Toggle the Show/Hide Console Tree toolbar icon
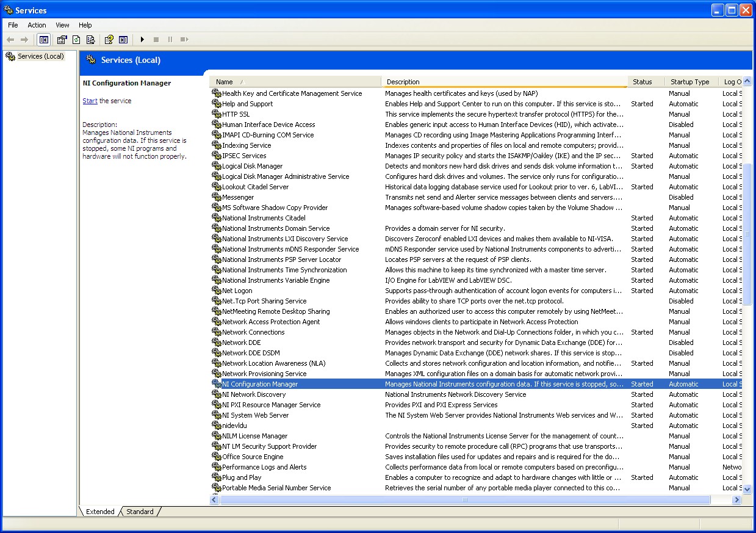The width and height of the screenshot is (756, 533). [x=44, y=40]
